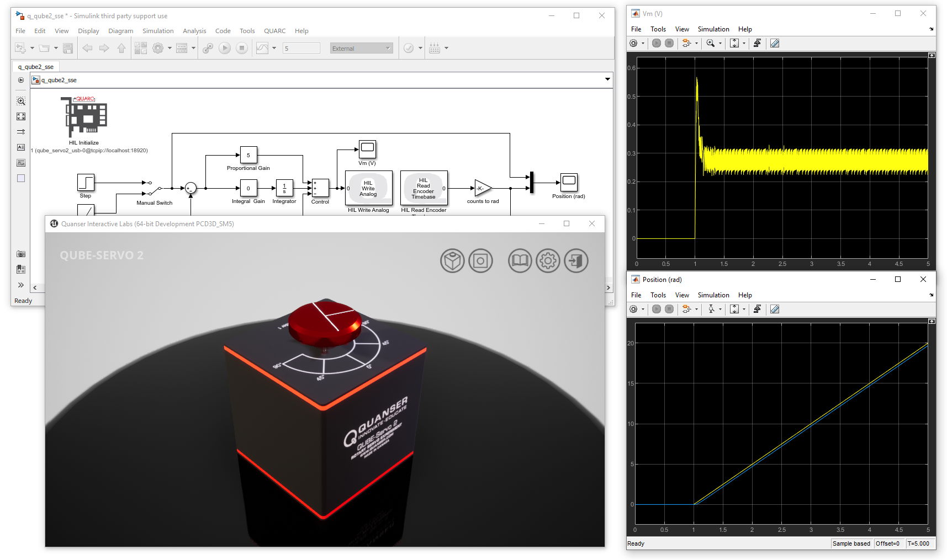Open the annotation tool in the Simulink sidebar
This screenshot has height=560, width=947.
coord(21,147)
